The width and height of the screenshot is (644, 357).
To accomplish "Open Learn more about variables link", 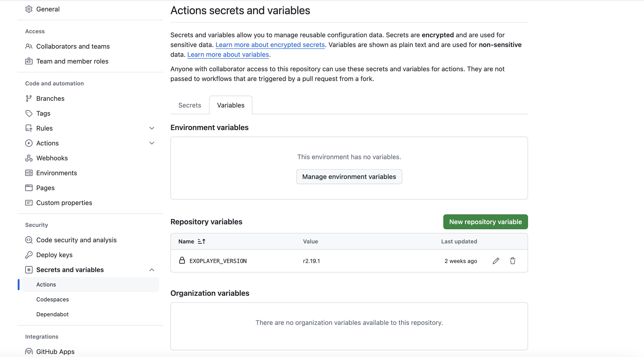I will [228, 54].
